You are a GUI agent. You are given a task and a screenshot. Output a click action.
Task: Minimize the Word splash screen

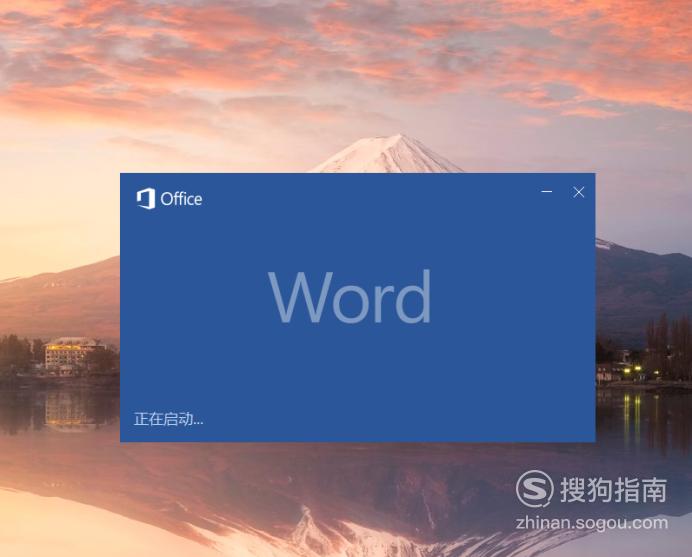(547, 192)
